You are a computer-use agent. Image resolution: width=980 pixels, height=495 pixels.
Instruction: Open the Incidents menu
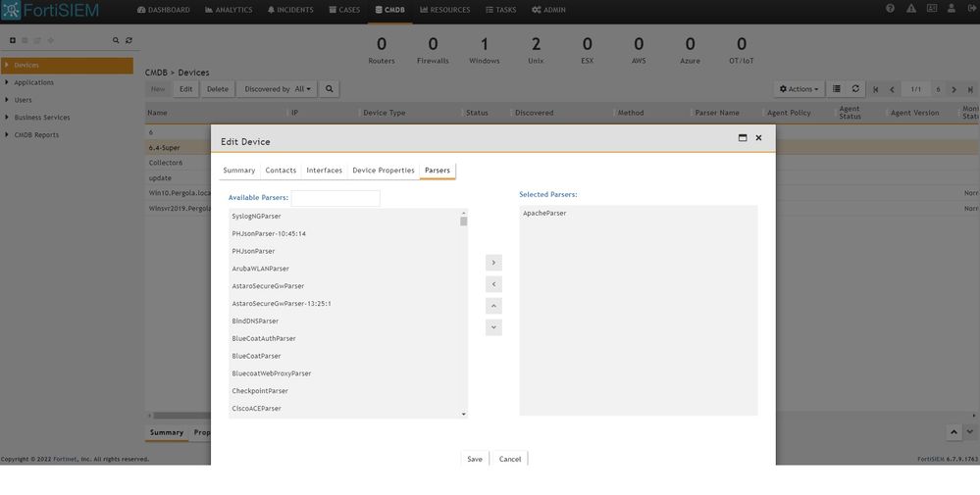[x=291, y=10]
